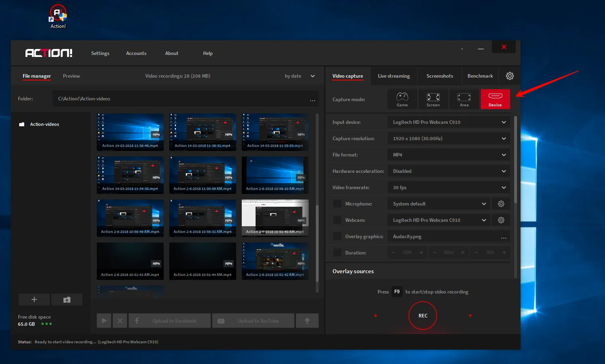Open Action! desktop shortcut icon
The image size is (605, 364).
58,17
